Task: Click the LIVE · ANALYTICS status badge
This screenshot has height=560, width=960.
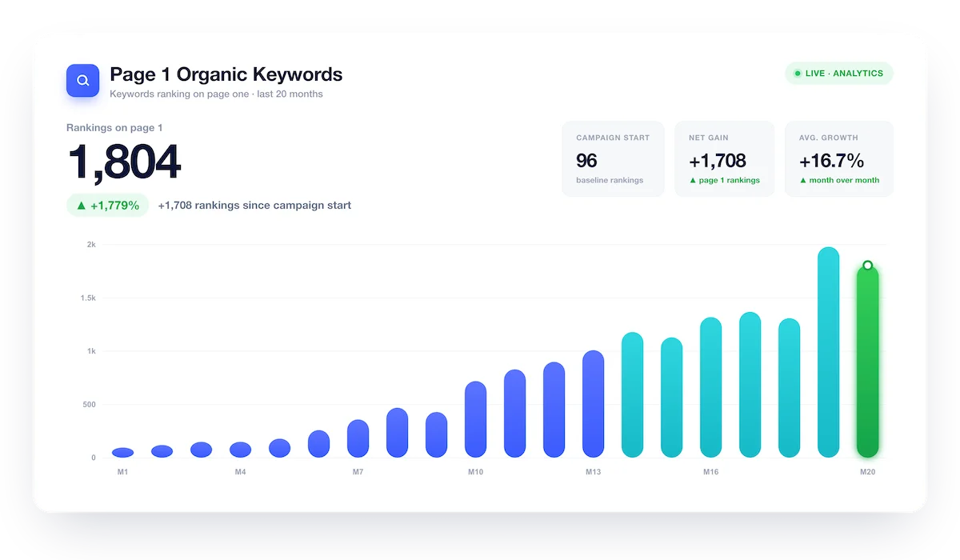Action: (839, 74)
